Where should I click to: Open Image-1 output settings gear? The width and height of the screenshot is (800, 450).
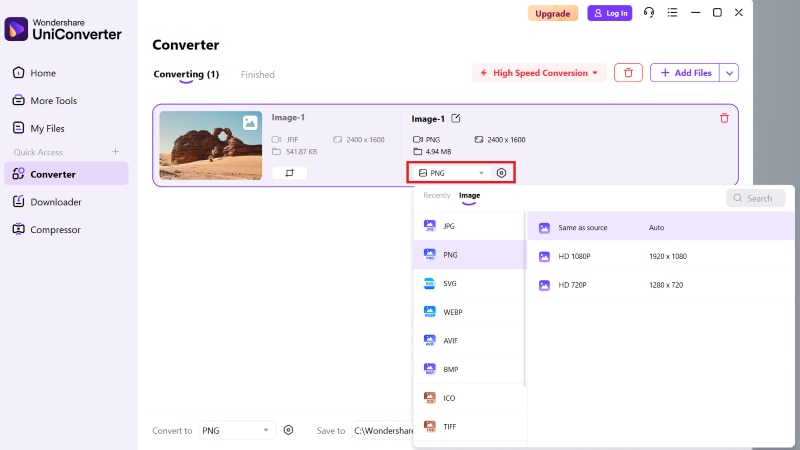502,173
